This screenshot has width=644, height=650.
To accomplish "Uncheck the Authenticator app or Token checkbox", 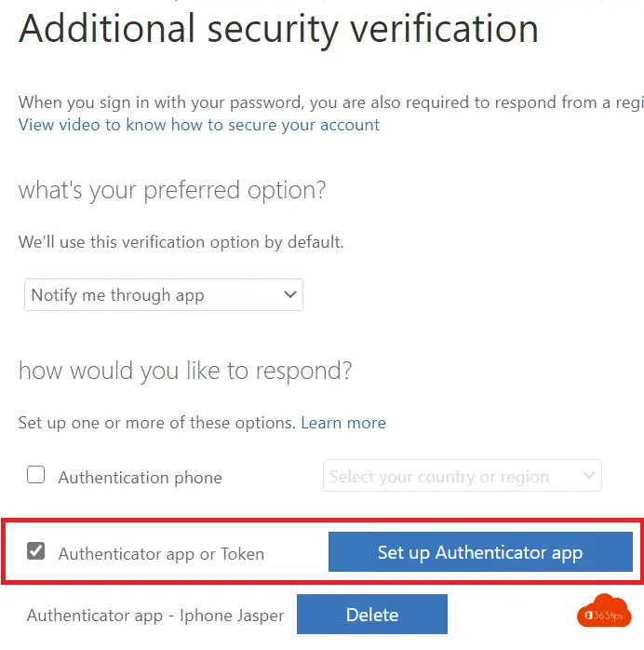I will click(35, 551).
